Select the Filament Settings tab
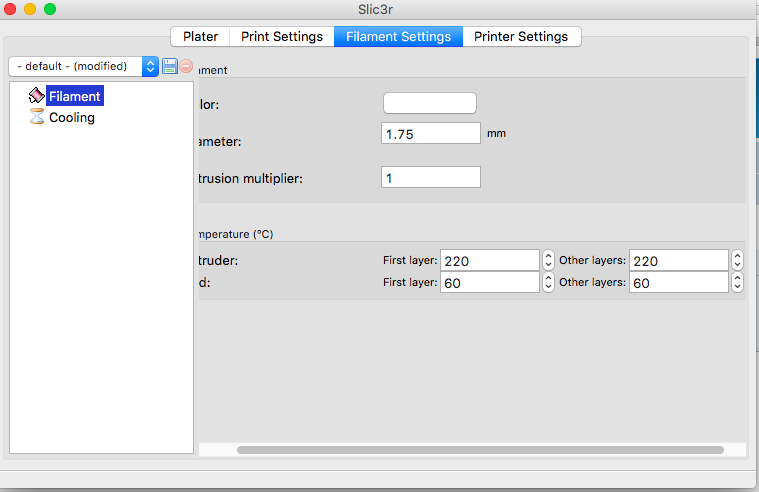Image resolution: width=759 pixels, height=492 pixels. click(398, 36)
